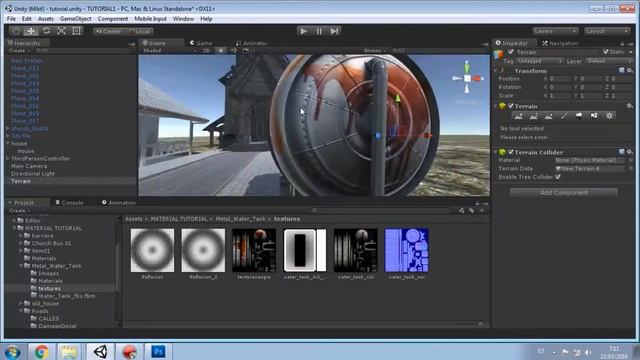The image size is (640, 360).
Task: Click MATERIAL TUTORIAL breadcrumb link
Action: point(179,219)
